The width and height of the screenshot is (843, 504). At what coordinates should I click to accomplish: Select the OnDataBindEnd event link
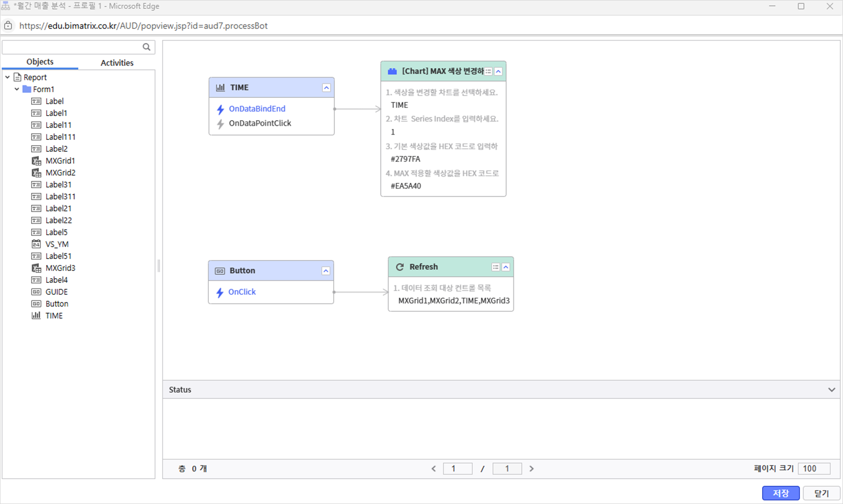(257, 109)
